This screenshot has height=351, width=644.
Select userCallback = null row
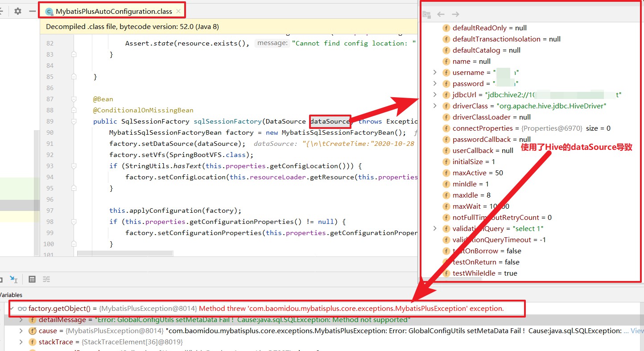pos(478,150)
